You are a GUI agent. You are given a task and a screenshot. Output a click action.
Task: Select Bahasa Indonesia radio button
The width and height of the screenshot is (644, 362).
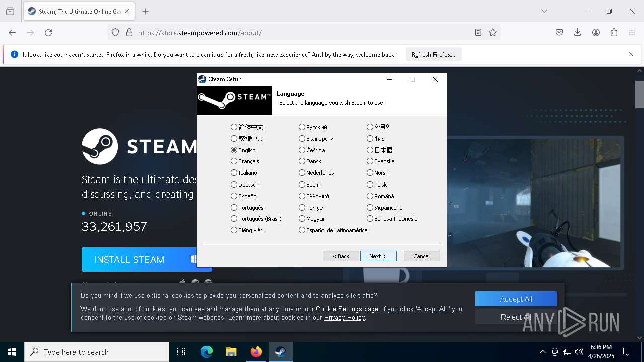coord(392,219)
